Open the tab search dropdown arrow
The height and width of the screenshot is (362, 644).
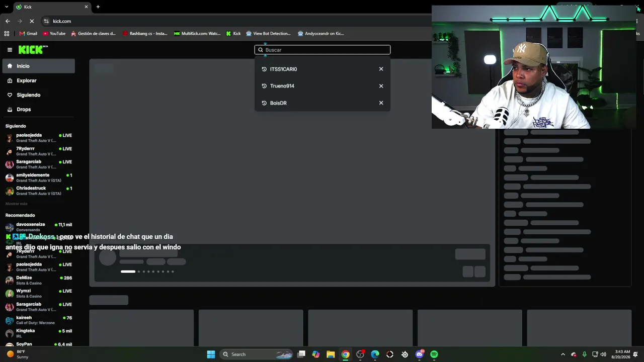pyautogui.click(x=7, y=7)
